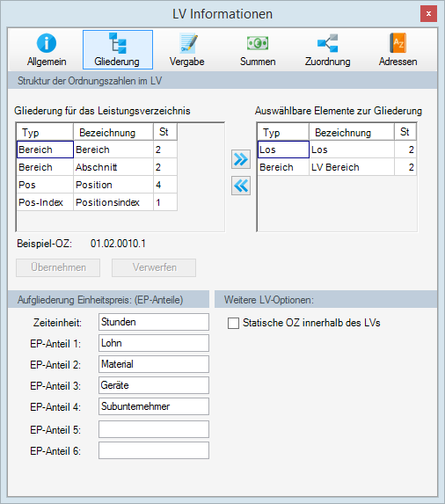Screen dimensions: 445x504
Task: Select the Los Typ cell in selectable elements
Action: pos(283,150)
